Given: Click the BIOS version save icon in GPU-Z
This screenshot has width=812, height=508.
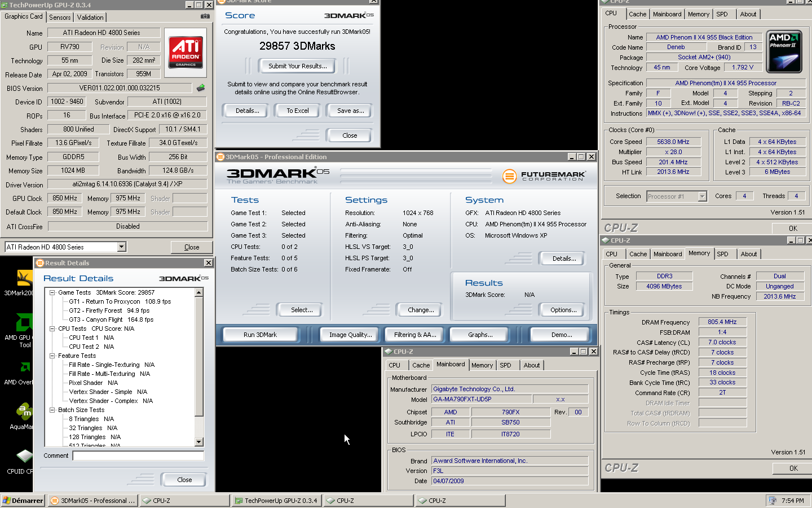Looking at the screenshot, I should [201, 87].
